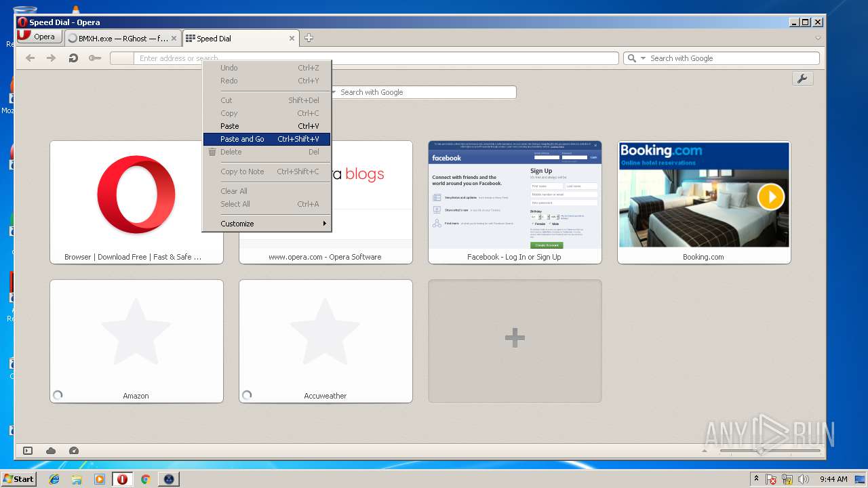Click the show desktop tray icon
The height and width of the screenshot is (488, 868).
point(861,479)
